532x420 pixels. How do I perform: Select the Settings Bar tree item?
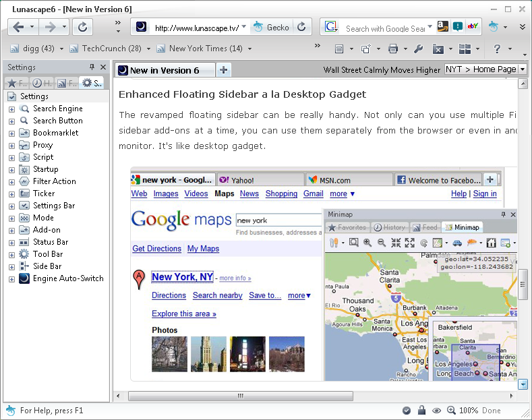tap(54, 206)
